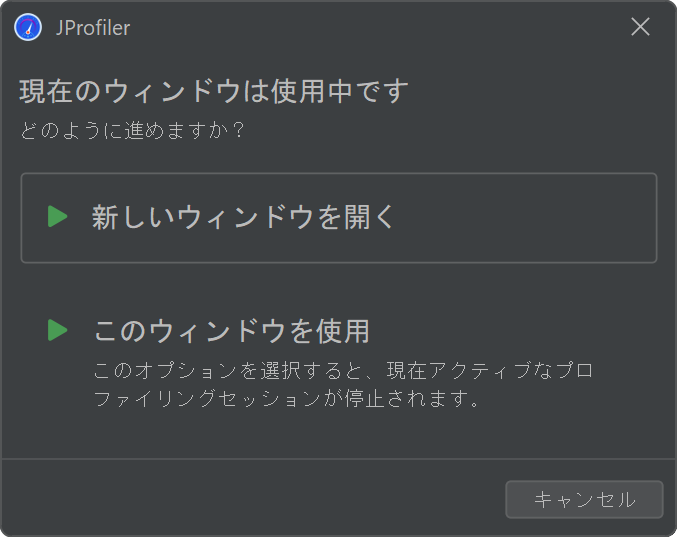Click the green arrow beside このウィンドウを使用
This screenshot has width=677, height=537.
click(57, 330)
